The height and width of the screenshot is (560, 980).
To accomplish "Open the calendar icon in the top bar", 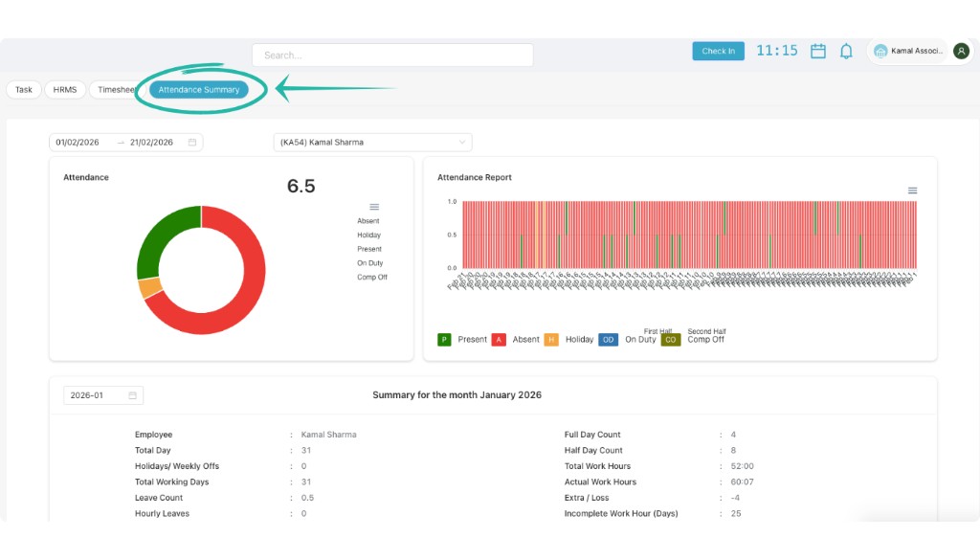I will pos(818,52).
